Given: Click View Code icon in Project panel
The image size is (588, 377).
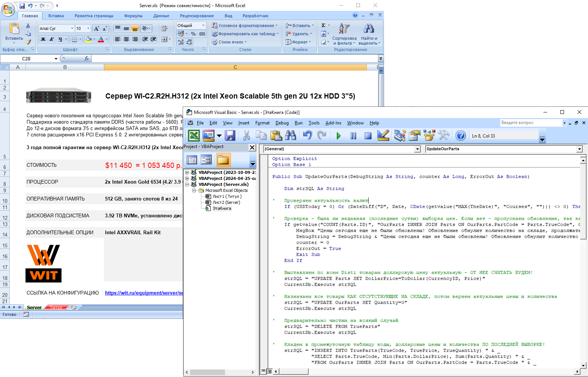Looking at the screenshot, I should (192, 160).
